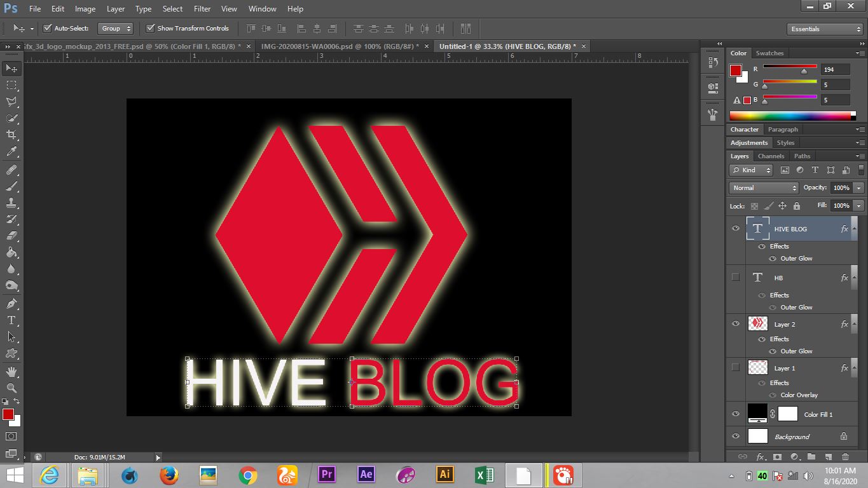Click the Lock position icon
The height and width of the screenshot is (488, 868).
point(782,206)
